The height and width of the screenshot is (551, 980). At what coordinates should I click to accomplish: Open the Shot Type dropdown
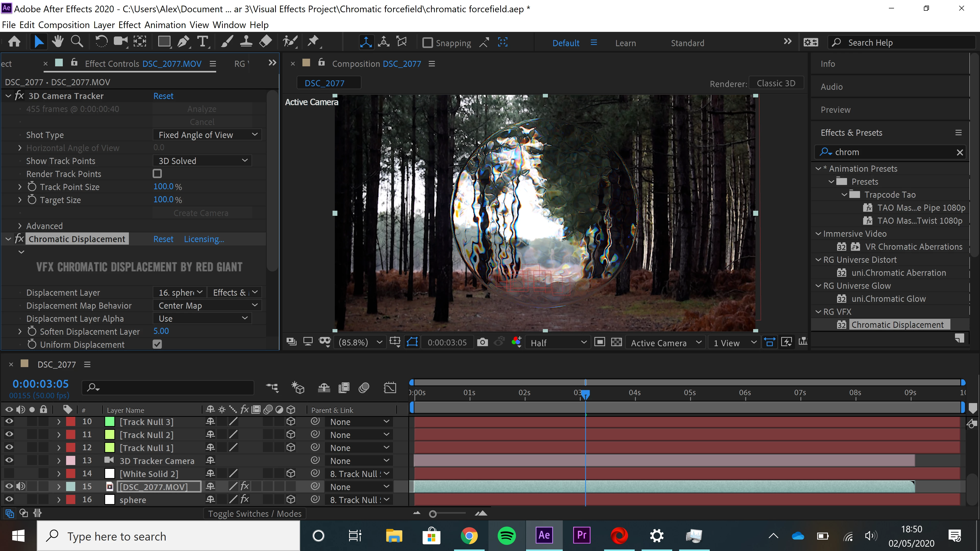click(x=207, y=135)
